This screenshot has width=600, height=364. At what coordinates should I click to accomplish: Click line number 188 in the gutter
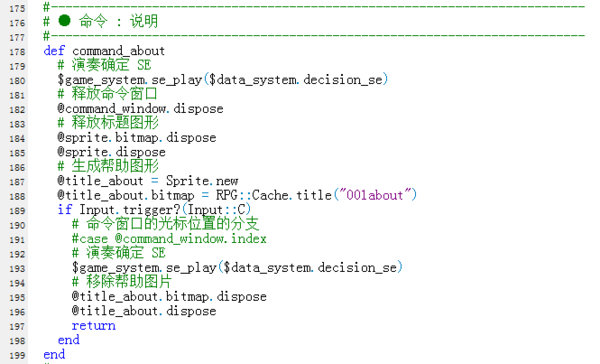17,196
